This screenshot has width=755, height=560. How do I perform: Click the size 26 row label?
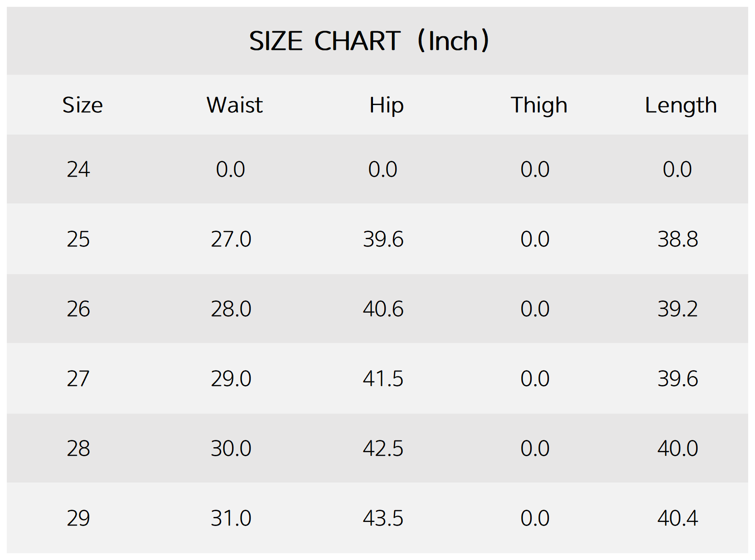(78, 309)
